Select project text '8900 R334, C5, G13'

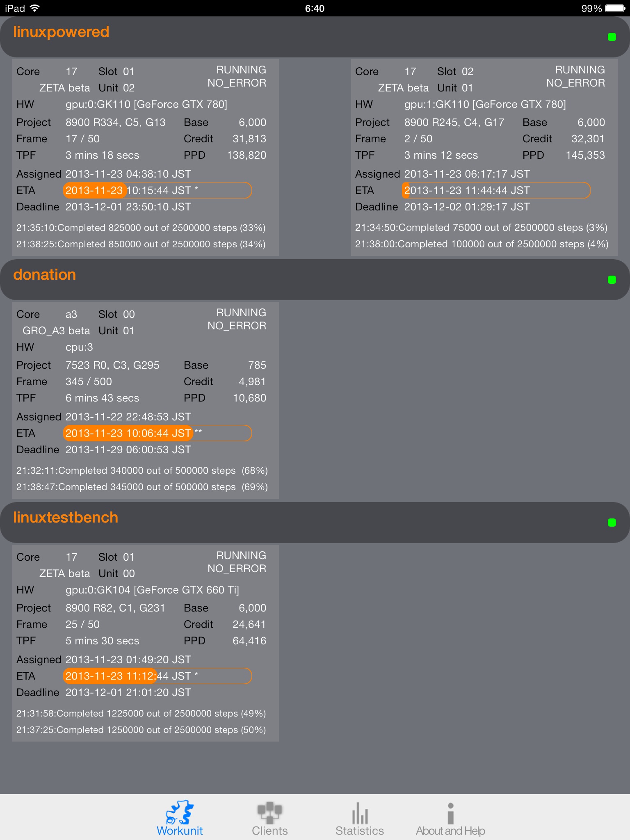[116, 122]
